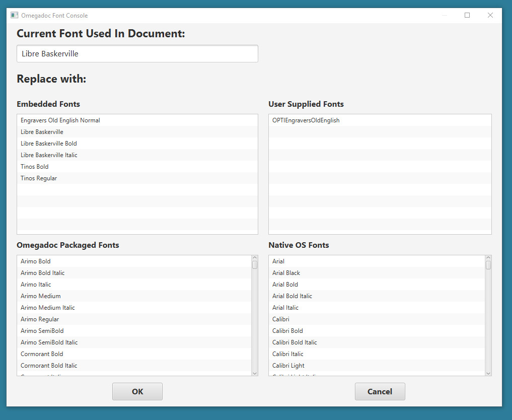Pick Arimo Italic packaged font

[134, 285]
